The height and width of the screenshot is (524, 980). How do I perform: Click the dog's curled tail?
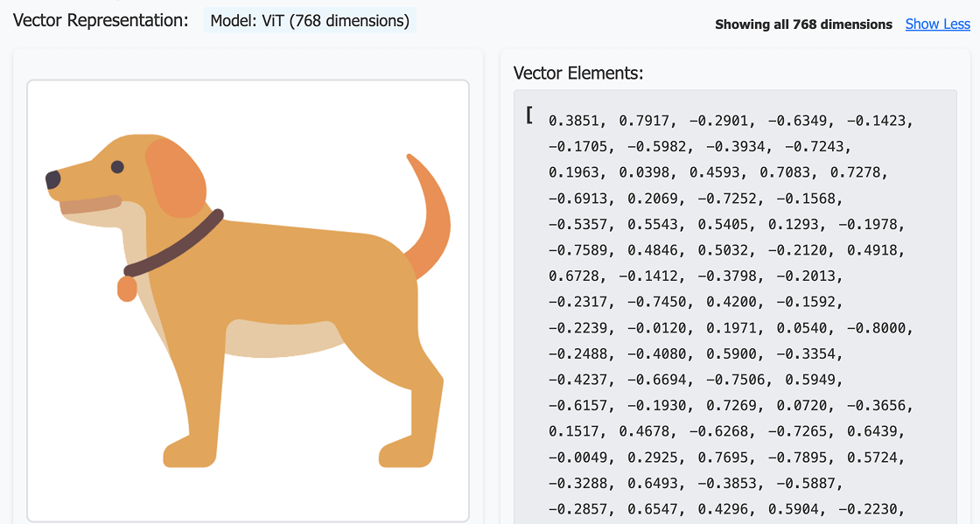coord(428,215)
